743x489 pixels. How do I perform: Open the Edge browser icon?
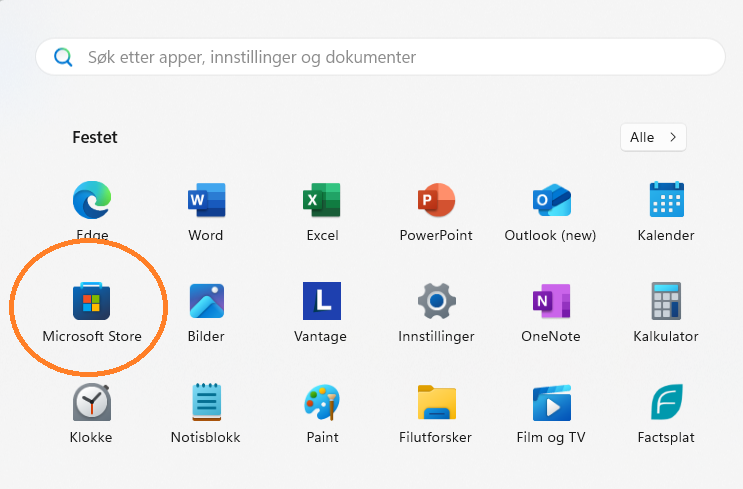[x=92, y=200]
